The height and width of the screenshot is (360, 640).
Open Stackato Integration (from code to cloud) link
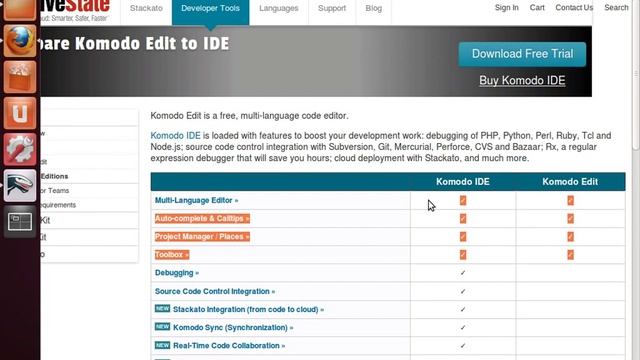[x=248, y=309]
